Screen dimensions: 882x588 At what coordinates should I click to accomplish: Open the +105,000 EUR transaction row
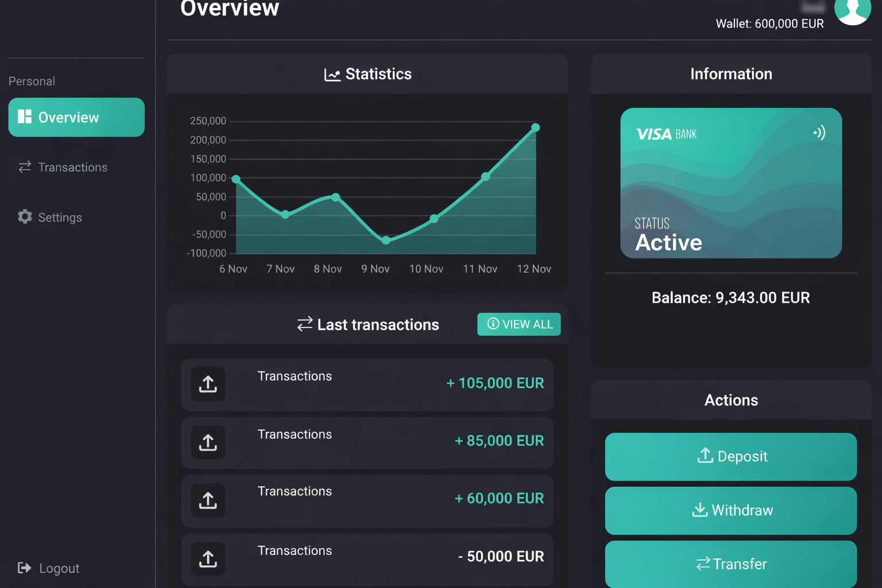click(367, 384)
